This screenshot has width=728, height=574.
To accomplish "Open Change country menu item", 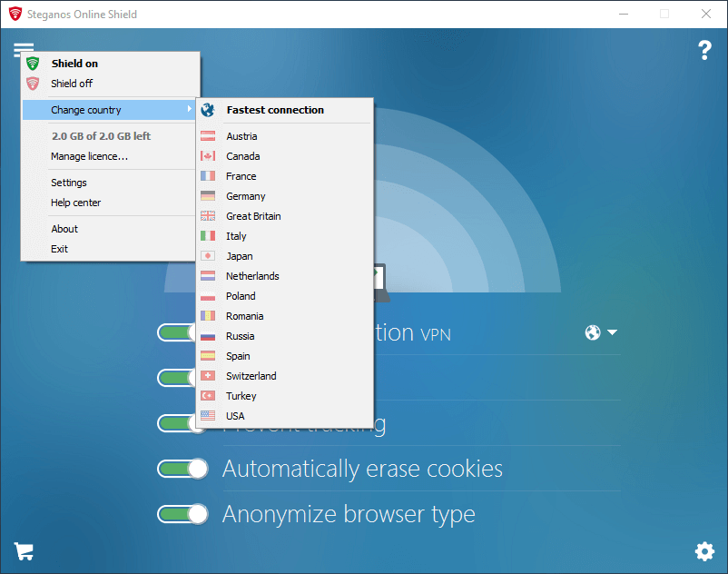I will click(109, 110).
